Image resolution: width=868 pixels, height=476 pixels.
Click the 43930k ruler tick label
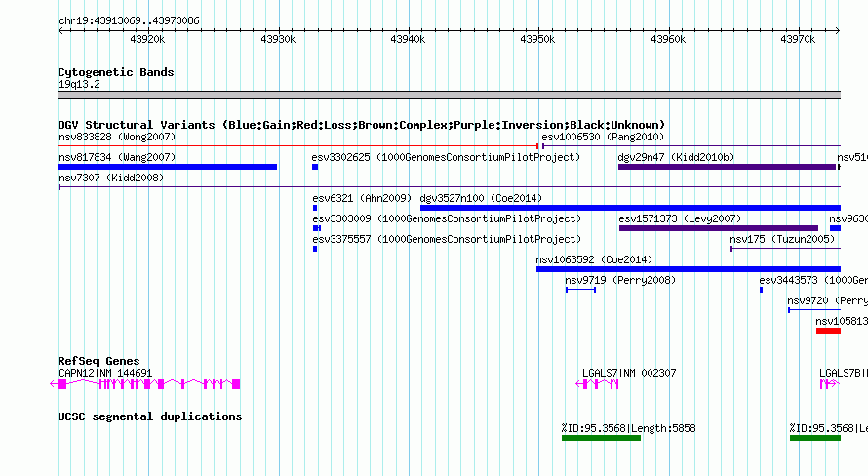[278, 39]
